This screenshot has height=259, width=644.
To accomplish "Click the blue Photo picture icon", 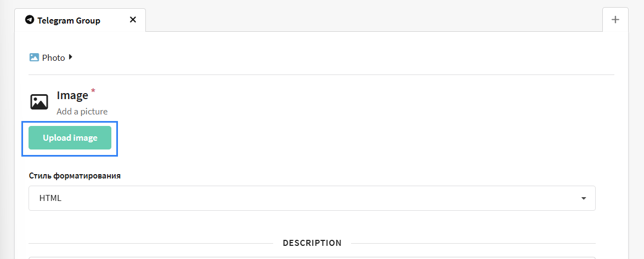I will tap(34, 57).
